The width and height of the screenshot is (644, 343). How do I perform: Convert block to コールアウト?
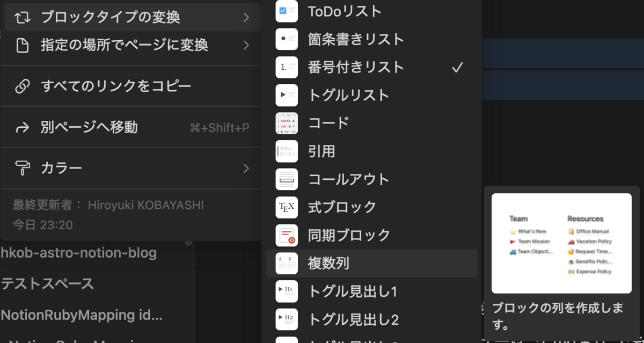pos(371,179)
